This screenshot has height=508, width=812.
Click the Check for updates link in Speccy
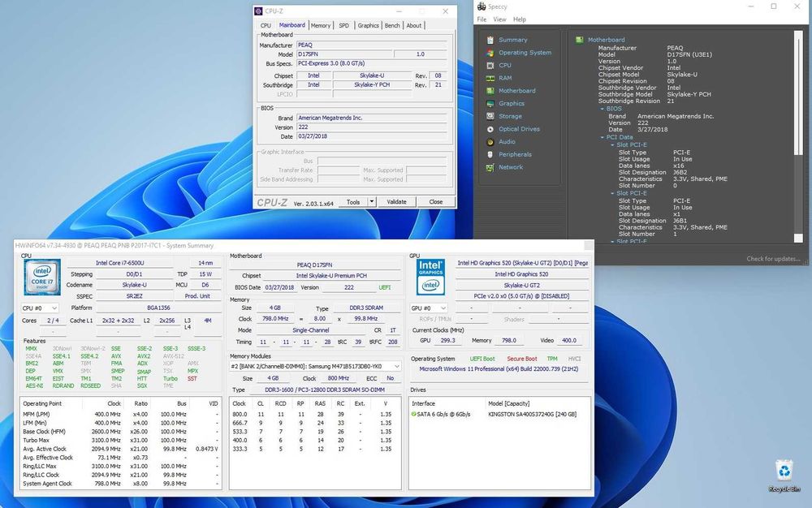pyautogui.click(x=773, y=259)
